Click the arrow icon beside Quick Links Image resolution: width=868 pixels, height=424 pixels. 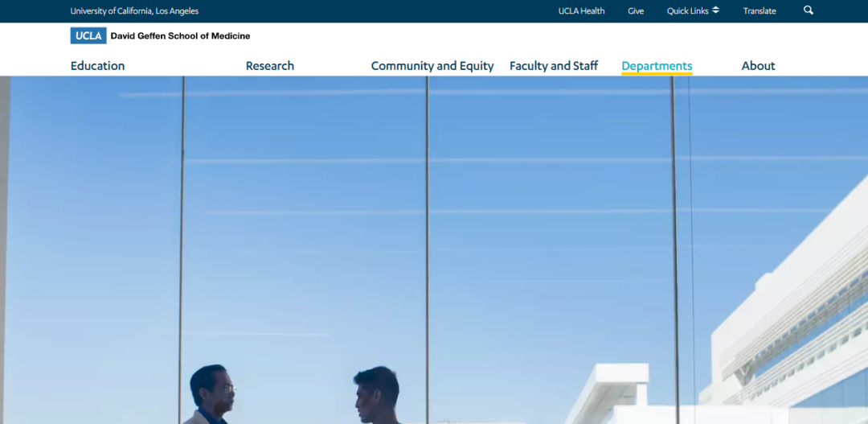tap(716, 10)
